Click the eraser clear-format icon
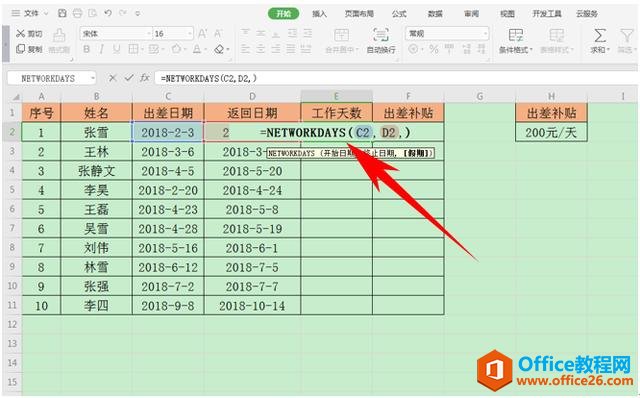The height and width of the screenshot is (398, 640). coord(219,49)
